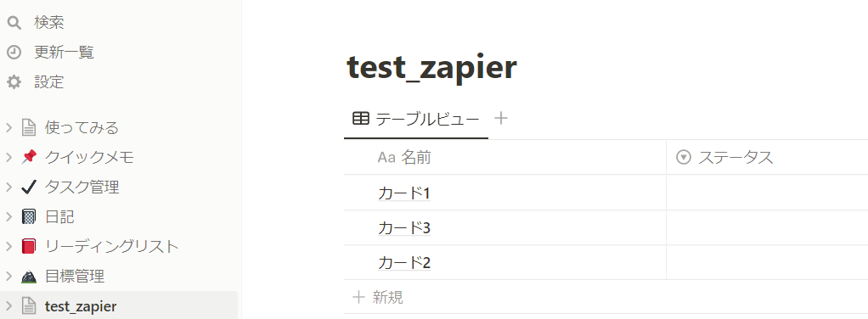Expand the 使ってみる page tree
This screenshot has height=319, width=868.
[x=8, y=128]
